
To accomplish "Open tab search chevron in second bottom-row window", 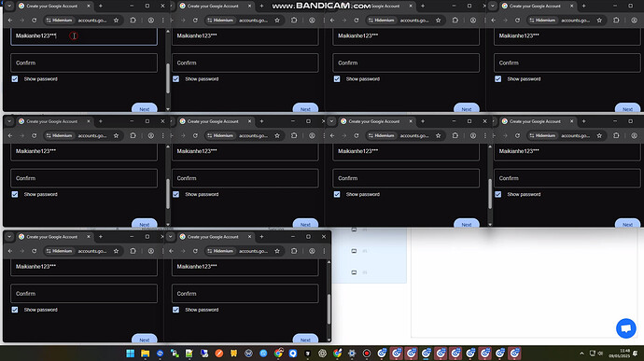I will [x=171, y=237].
